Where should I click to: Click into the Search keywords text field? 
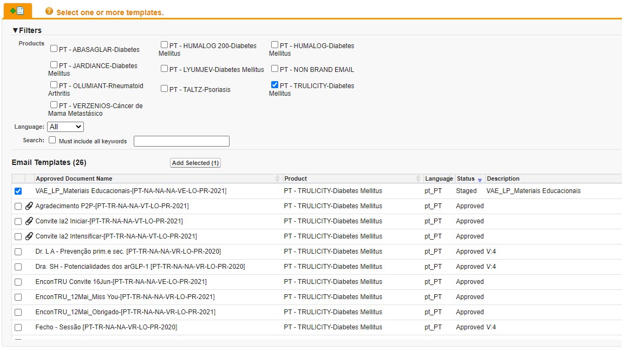[181, 141]
